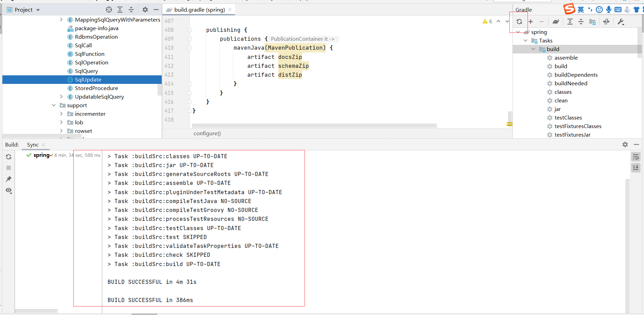Toggle scroll to end of build output
This screenshot has width=644, height=315.
(636, 168)
